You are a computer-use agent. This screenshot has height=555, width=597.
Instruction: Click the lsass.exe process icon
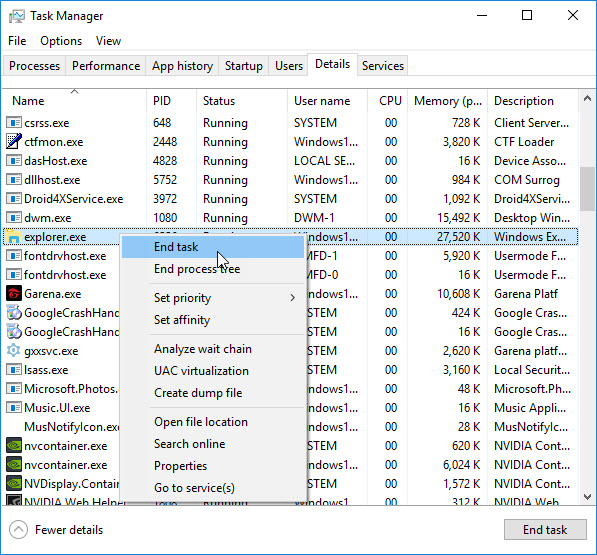pyautogui.click(x=14, y=370)
